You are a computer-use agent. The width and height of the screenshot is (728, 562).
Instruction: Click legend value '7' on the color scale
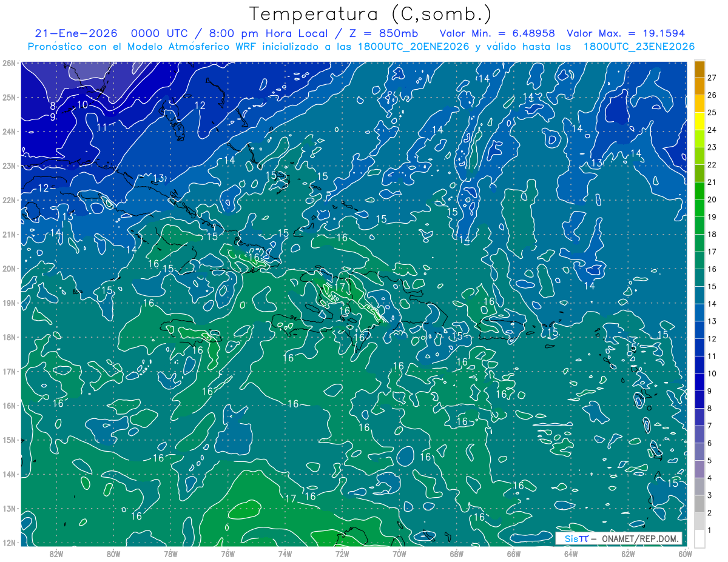click(709, 426)
